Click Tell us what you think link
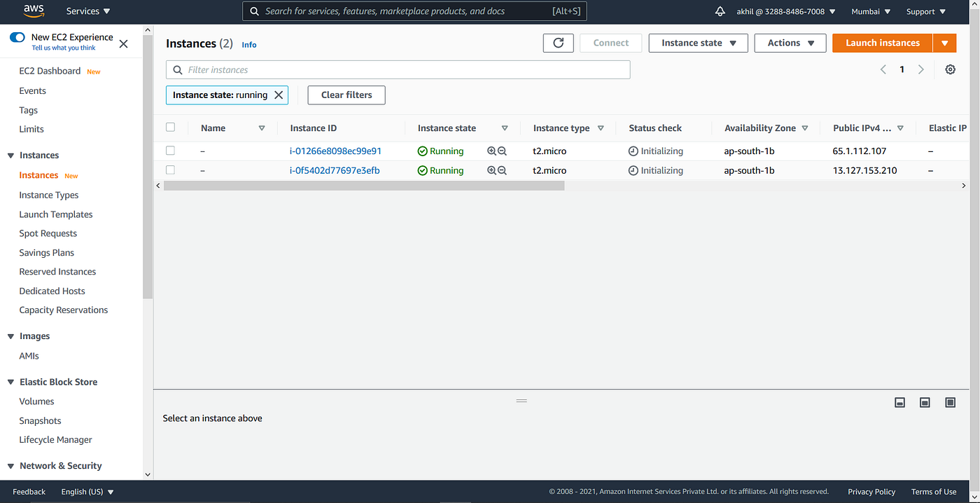 64,48
